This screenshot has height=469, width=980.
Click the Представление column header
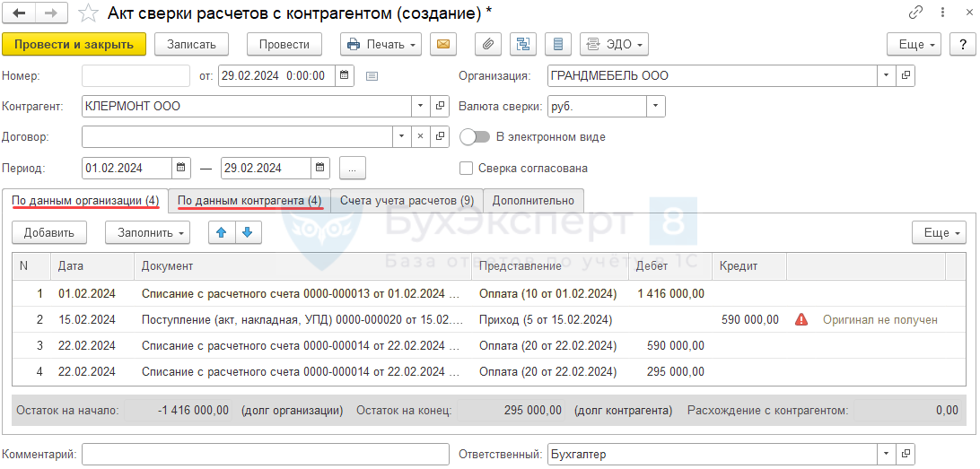pyautogui.click(x=550, y=265)
